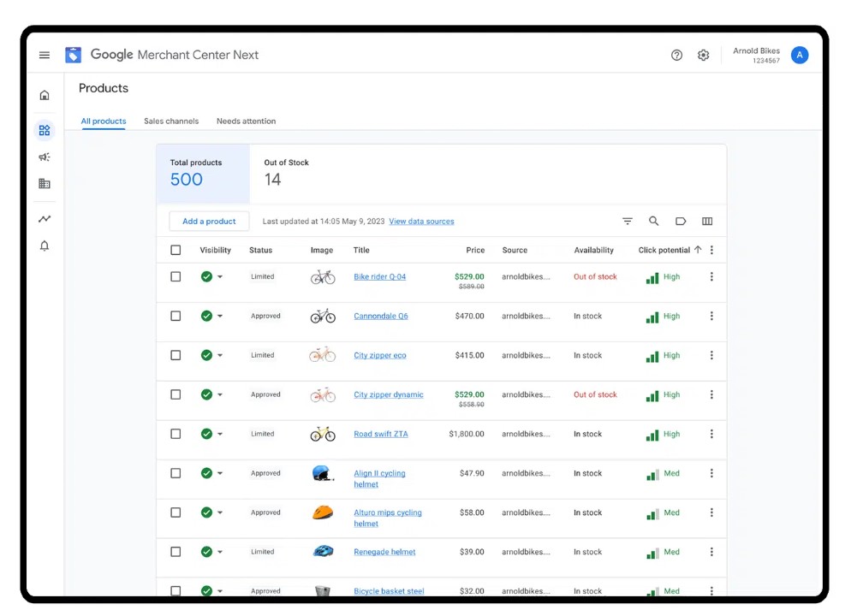The image size is (845, 616).
Task: Click the search magnifier icon above table
Action: click(x=654, y=222)
